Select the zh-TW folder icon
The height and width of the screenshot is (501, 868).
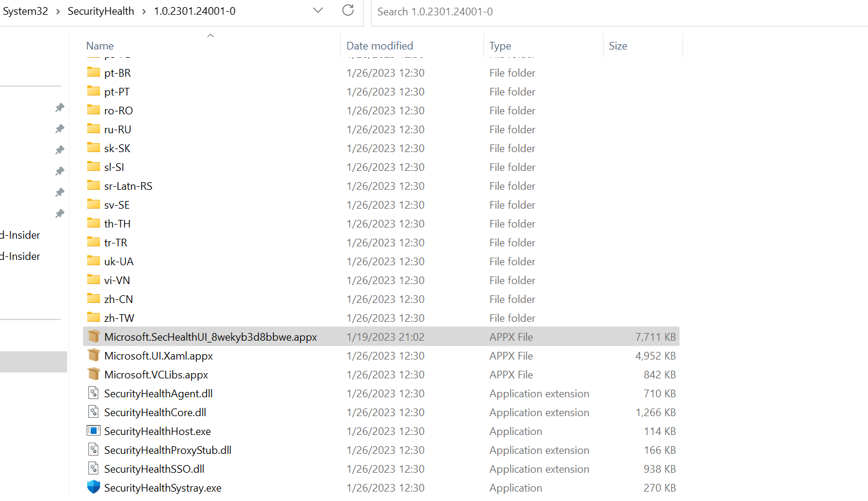93,317
